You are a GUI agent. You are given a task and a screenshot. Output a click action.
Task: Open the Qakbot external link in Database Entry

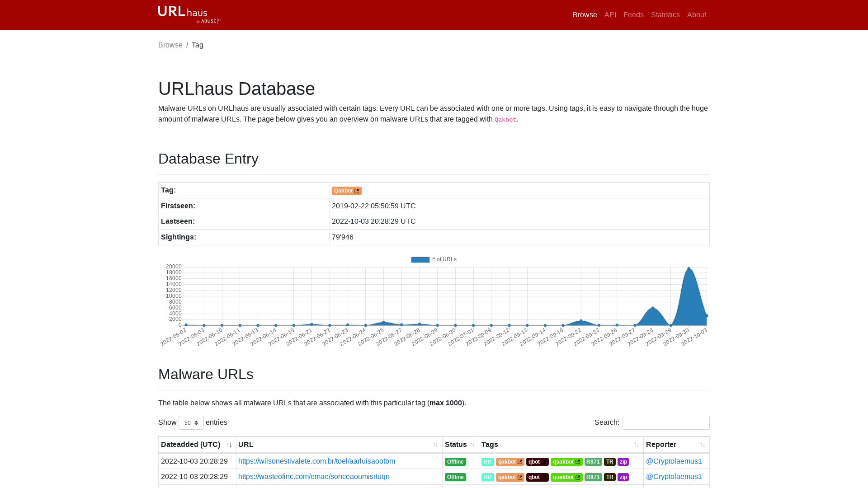pos(346,191)
